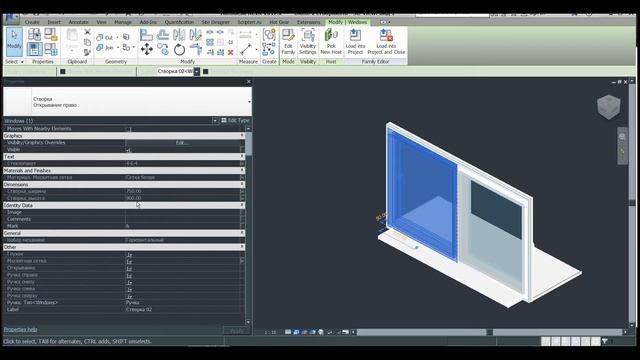Screen dimensions: 640x360
Task: Click the Apply button in Properties
Action: click(x=237, y=331)
